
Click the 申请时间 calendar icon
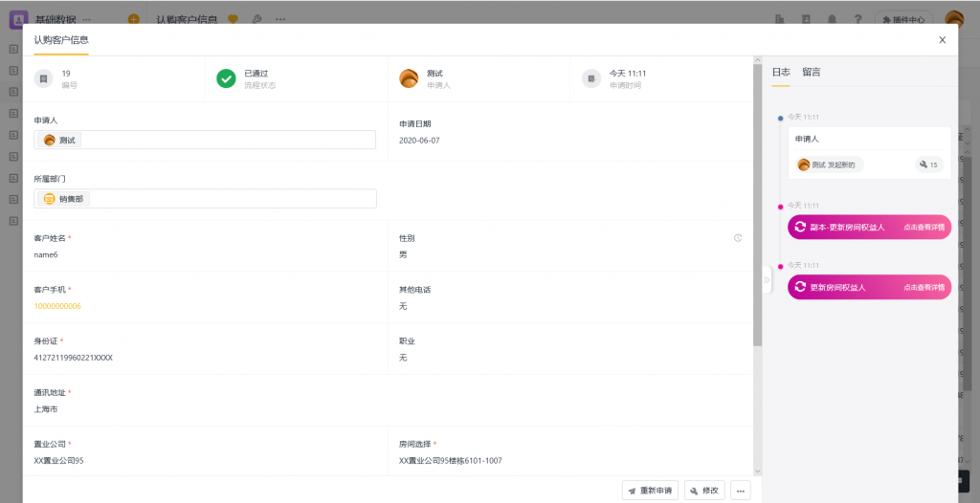coord(591,79)
